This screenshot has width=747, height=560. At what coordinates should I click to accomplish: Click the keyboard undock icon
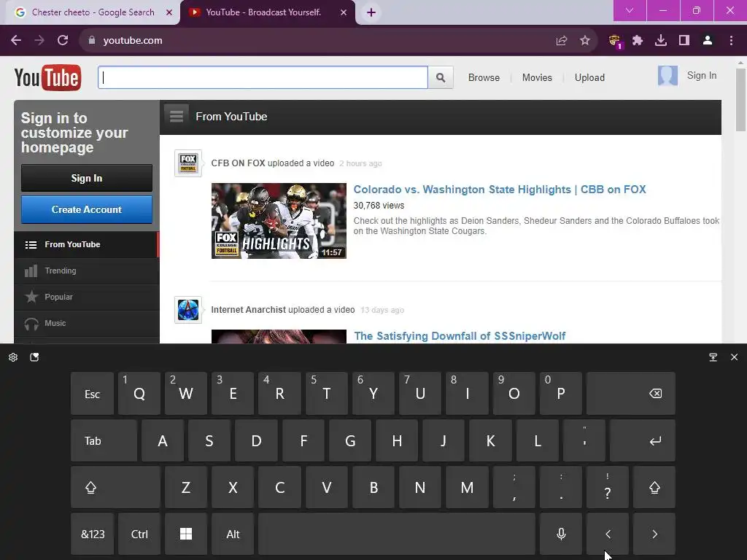[x=713, y=357]
